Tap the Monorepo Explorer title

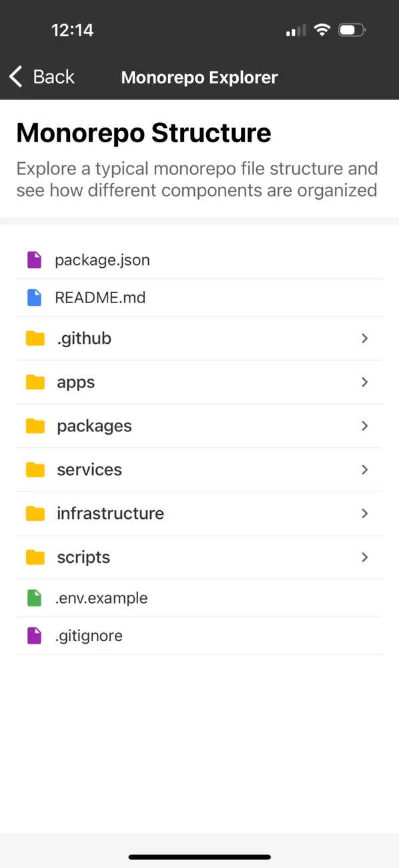coord(199,76)
